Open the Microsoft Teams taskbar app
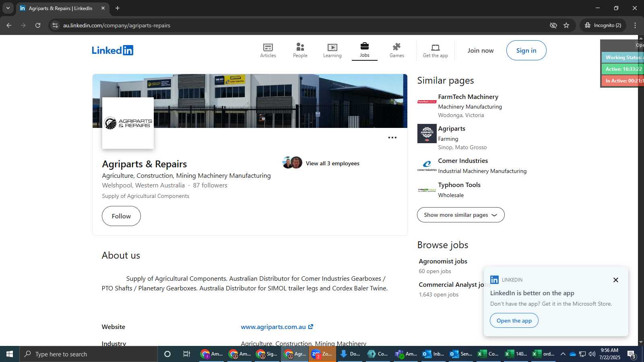Image resolution: width=644 pixels, height=362 pixels. (406, 354)
